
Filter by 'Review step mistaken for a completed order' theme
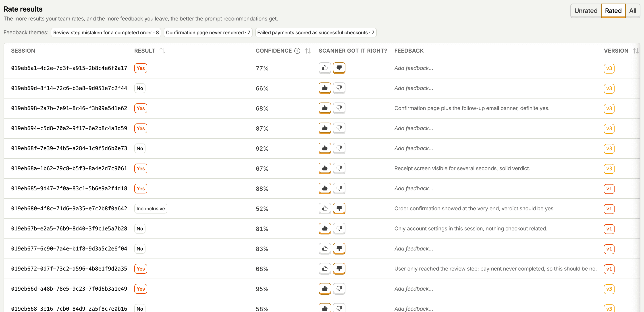click(106, 33)
